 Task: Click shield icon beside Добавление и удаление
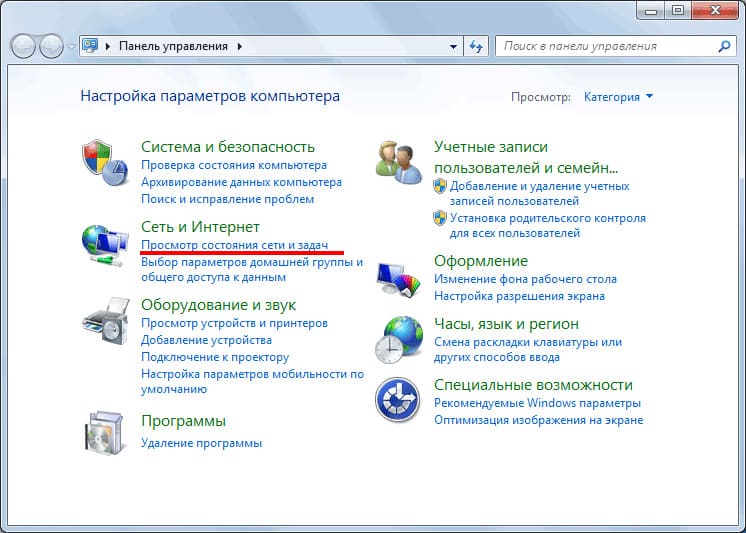click(440, 186)
